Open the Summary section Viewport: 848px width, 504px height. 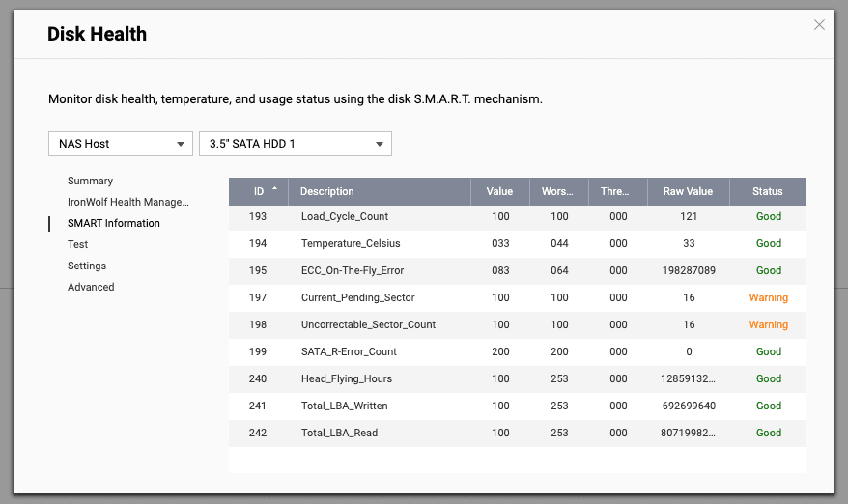90,181
